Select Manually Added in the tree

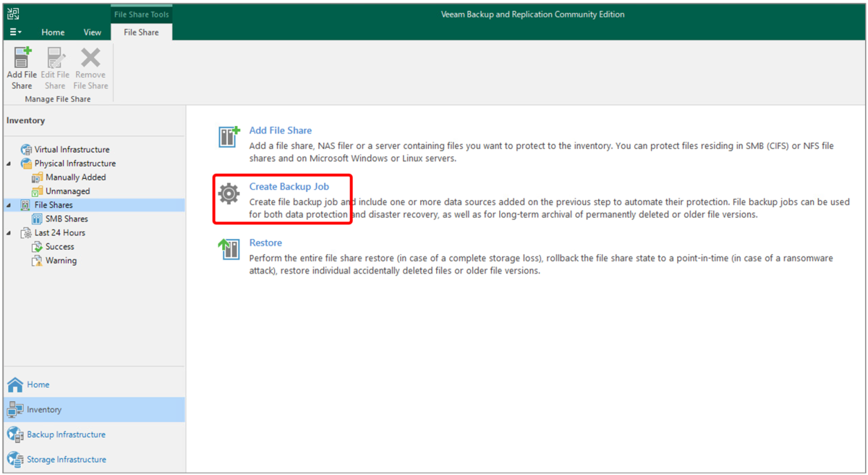(76, 177)
